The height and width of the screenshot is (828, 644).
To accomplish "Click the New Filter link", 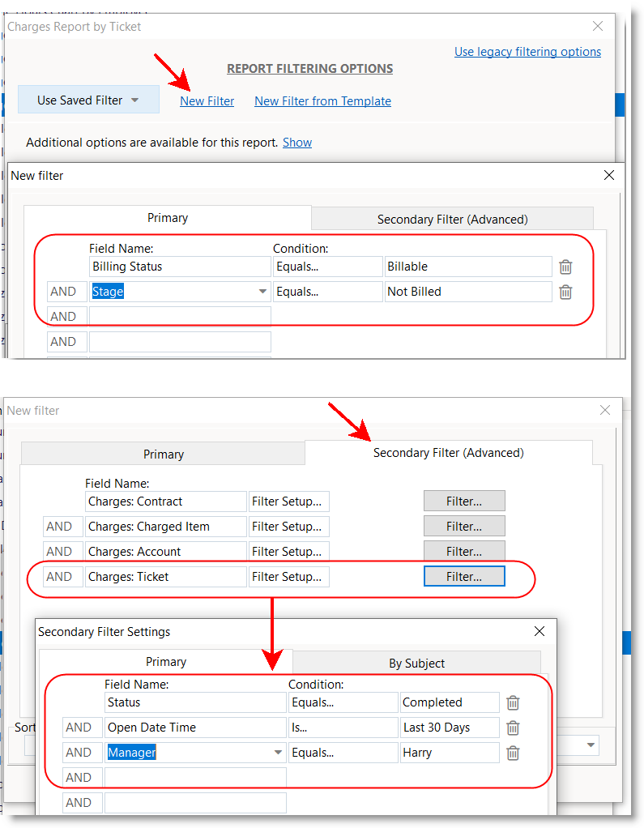I will (x=207, y=101).
